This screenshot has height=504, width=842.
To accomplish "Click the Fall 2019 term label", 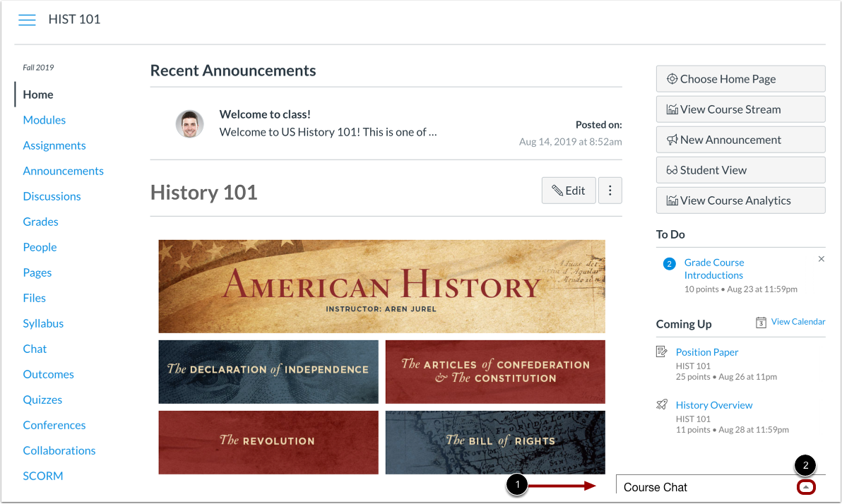I will (38, 68).
